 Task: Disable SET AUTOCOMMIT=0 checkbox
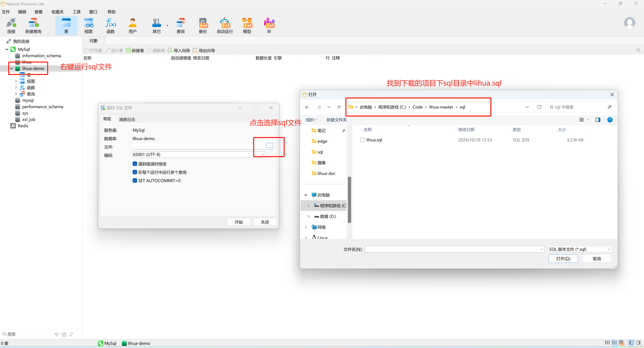(135, 180)
